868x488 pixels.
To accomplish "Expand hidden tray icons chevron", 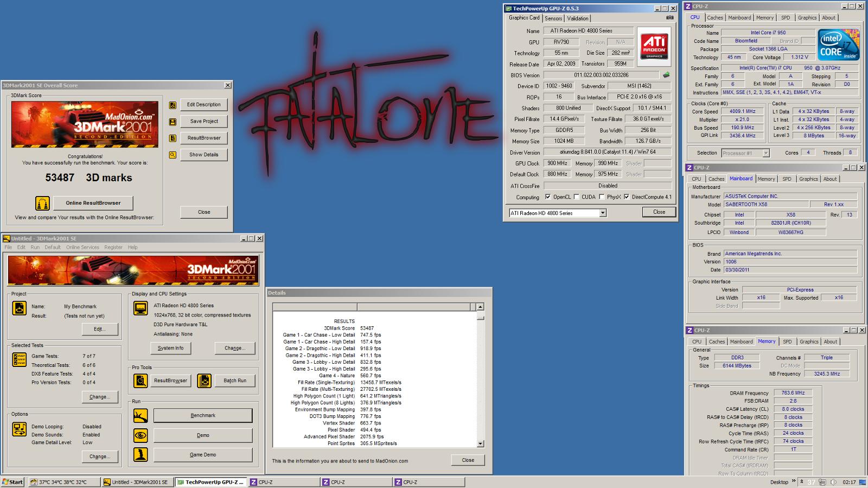I will 801,481.
